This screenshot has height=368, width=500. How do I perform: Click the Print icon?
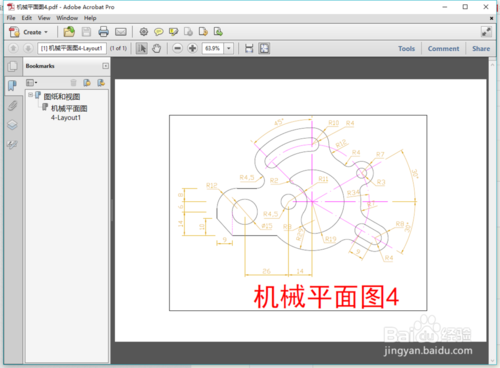tap(104, 32)
